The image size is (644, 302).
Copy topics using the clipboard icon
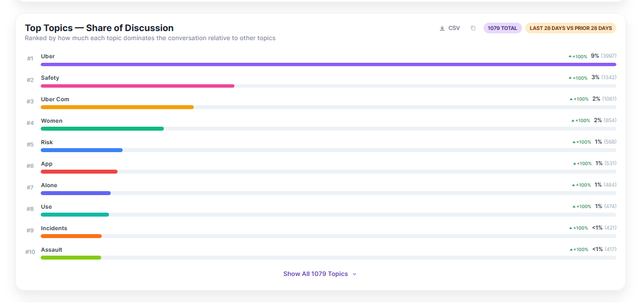[x=473, y=28]
